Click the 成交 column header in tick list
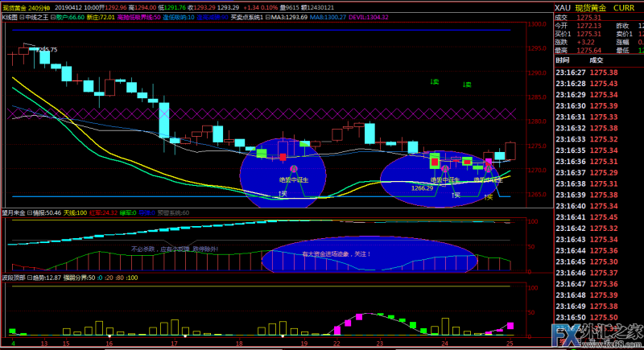Image resolution: width=644 pixels, height=350 pixels. [x=596, y=60]
